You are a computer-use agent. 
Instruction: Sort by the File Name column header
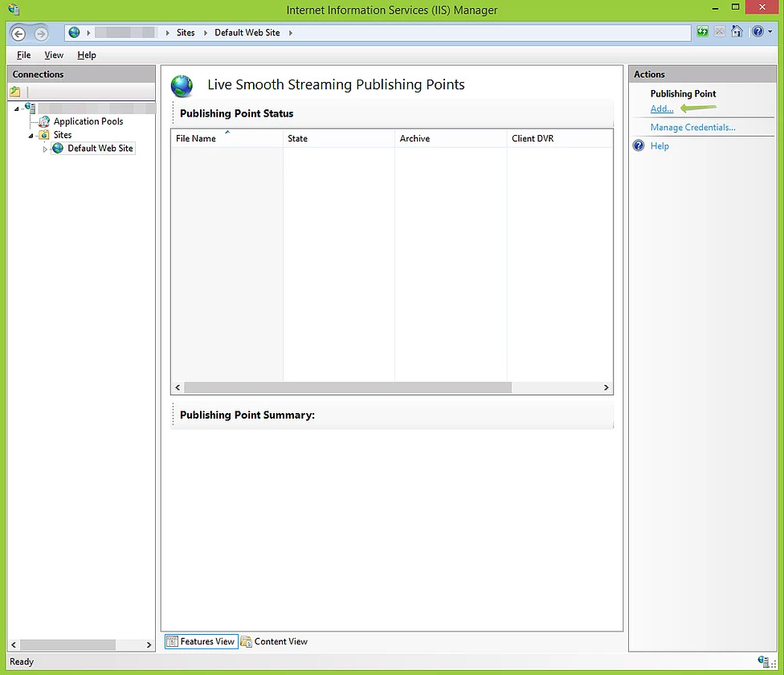227,138
